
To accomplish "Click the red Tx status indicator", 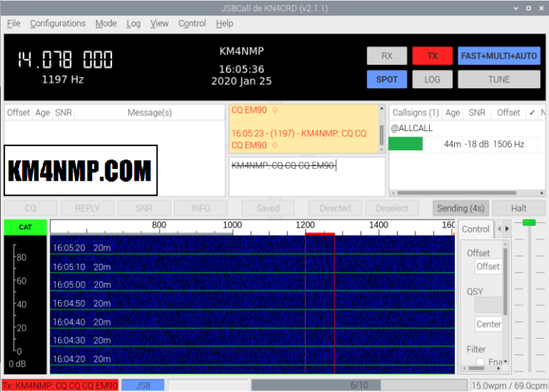I will [60, 385].
